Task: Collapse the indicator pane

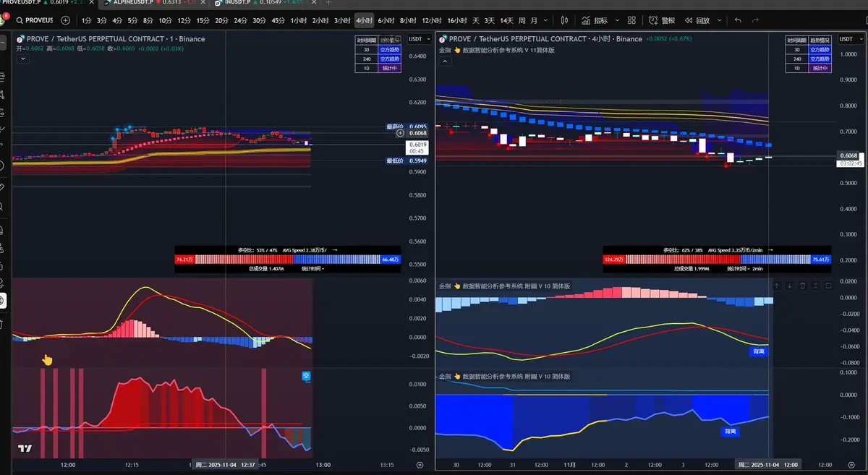Action: point(816,286)
